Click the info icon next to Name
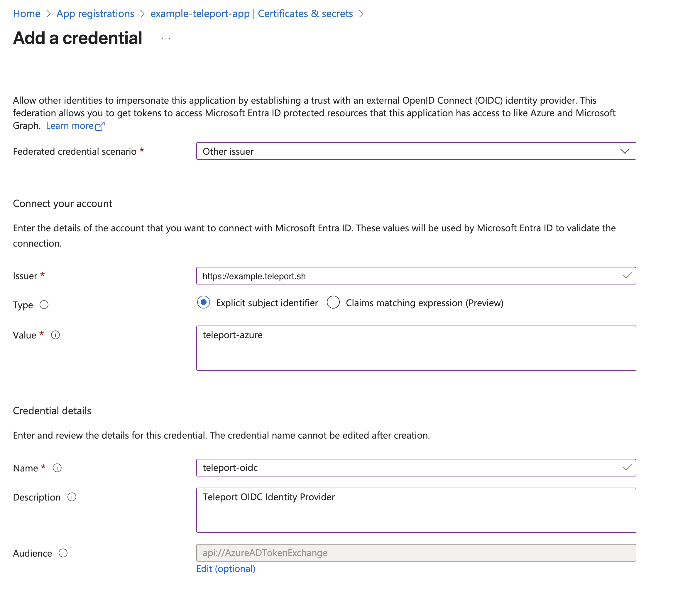 [58, 468]
